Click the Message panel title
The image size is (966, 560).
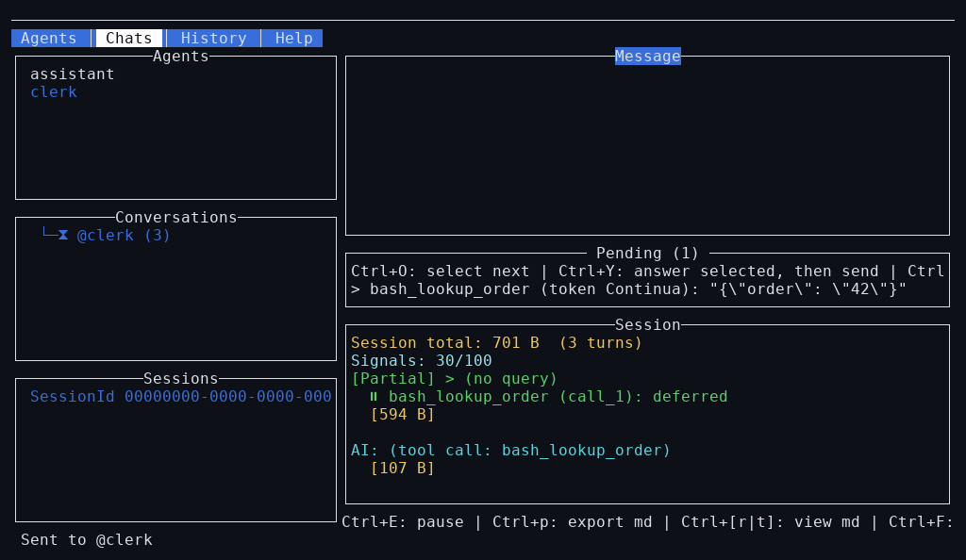pyautogui.click(x=647, y=56)
